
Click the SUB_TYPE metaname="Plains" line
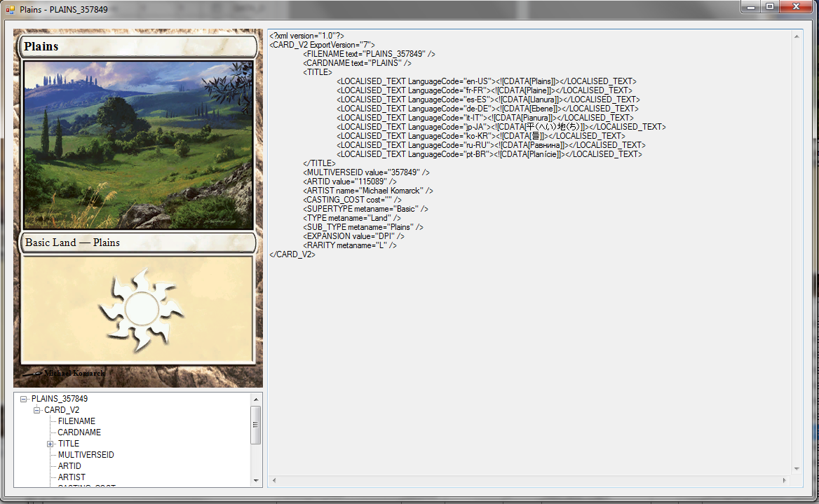point(363,227)
